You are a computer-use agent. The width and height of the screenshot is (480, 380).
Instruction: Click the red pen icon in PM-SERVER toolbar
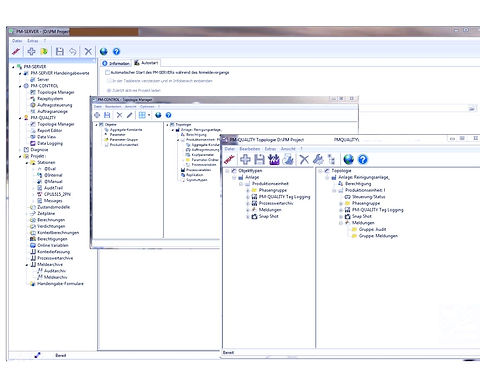coord(16,51)
